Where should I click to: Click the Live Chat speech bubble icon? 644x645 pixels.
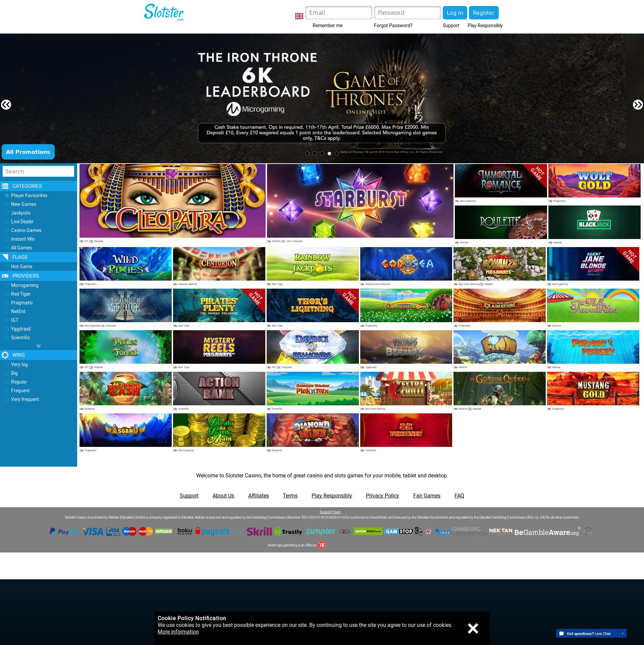pyautogui.click(x=561, y=634)
